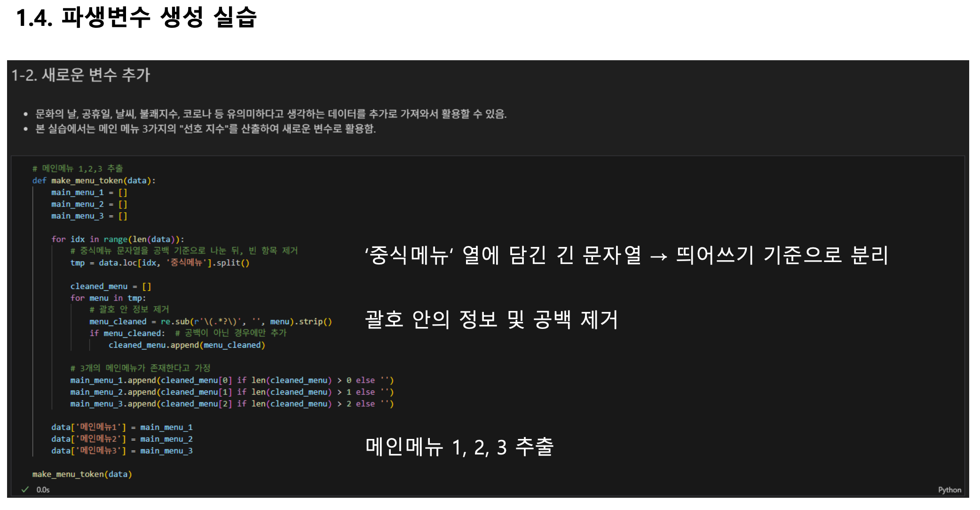Click annotation '메인메뉴 1, 2, 3 추출'

coord(459,447)
